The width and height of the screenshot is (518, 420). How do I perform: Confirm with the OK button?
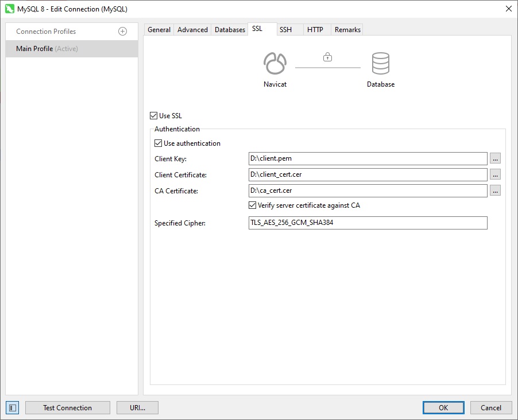point(443,408)
